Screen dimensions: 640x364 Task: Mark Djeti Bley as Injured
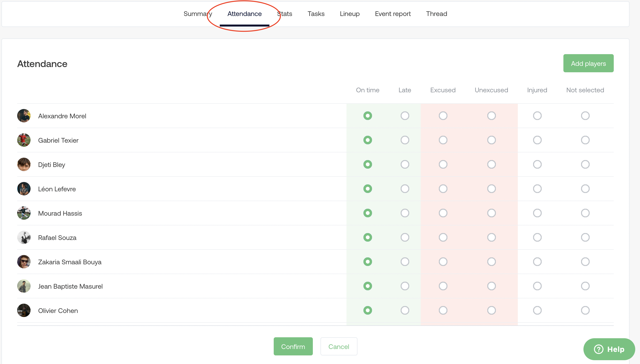[537, 165]
